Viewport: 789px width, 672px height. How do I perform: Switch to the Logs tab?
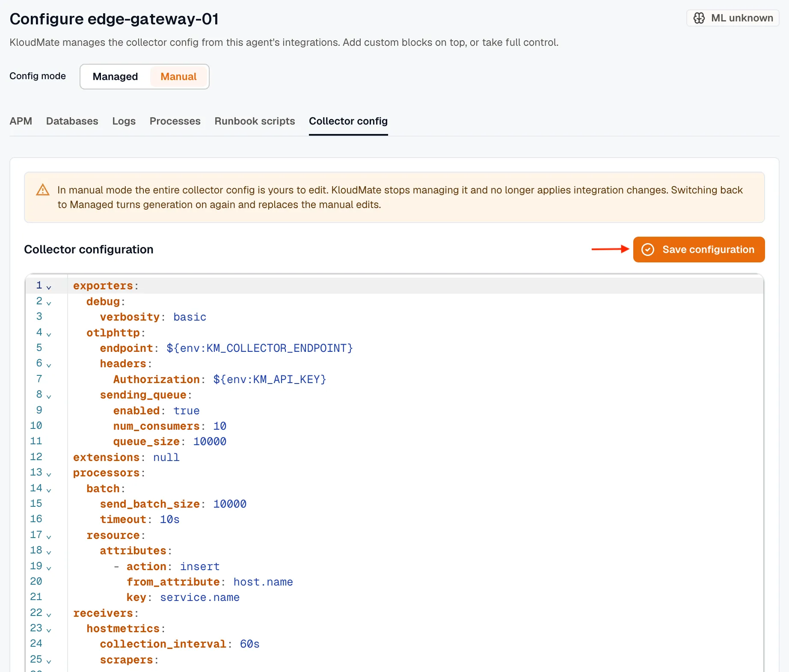click(x=124, y=121)
